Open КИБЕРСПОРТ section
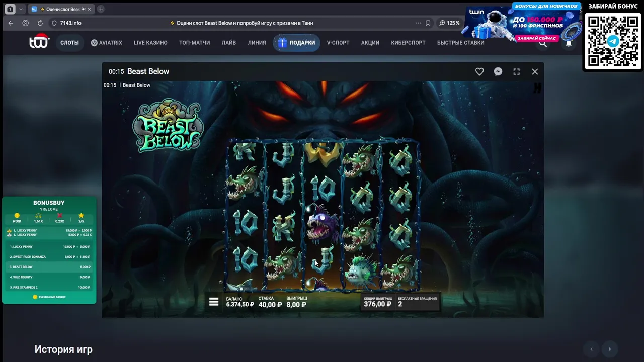Viewport: 644px width, 362px height. coord(408,43)
